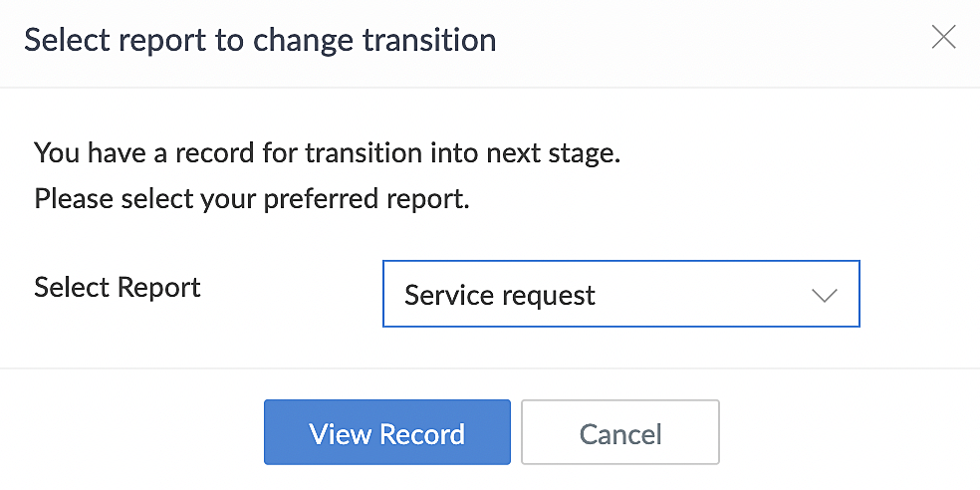Click the Service request combo box
Image resolution: width=980 pixels, height=490 pixels.
[598, 295]
